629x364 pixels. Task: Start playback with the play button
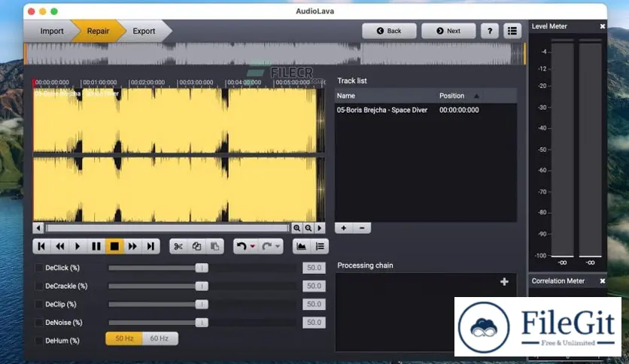tap(77, 246)
